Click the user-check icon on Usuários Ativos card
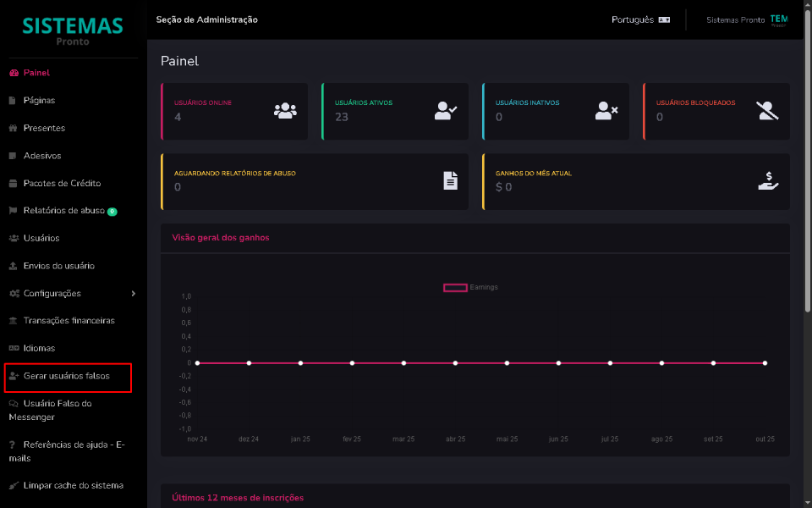 444,110
